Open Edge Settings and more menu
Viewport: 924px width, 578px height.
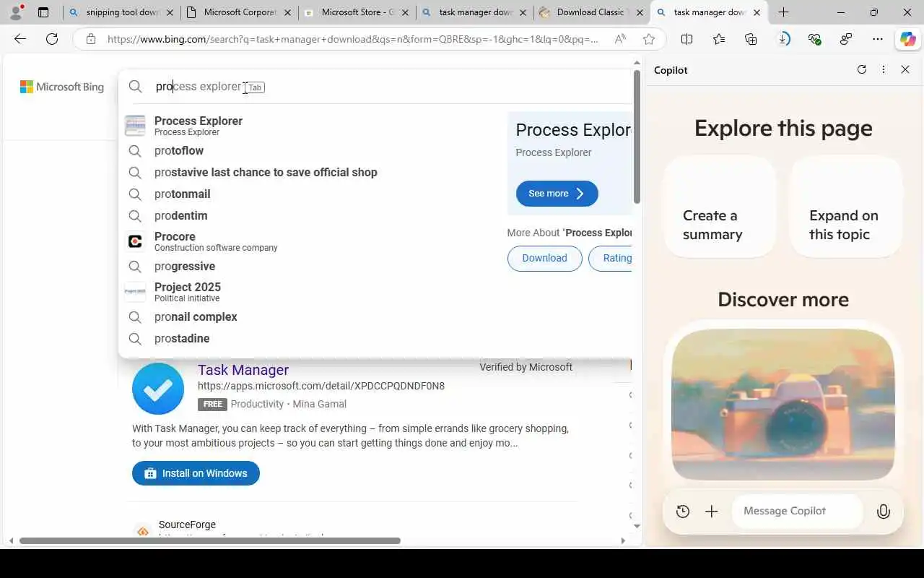[x=878, y=39]
